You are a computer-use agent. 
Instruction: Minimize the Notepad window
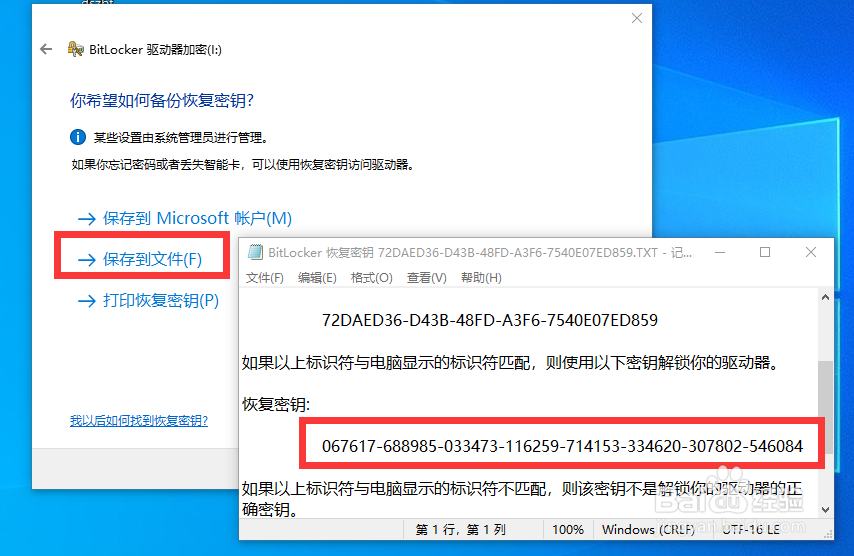coord(720,252)
